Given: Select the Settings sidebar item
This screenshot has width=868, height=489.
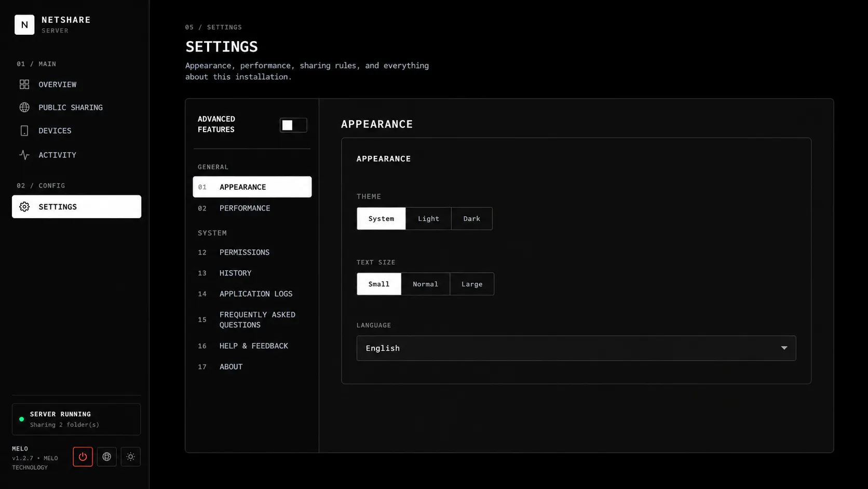Looking at the screenshot, I should tap(76, 207).
